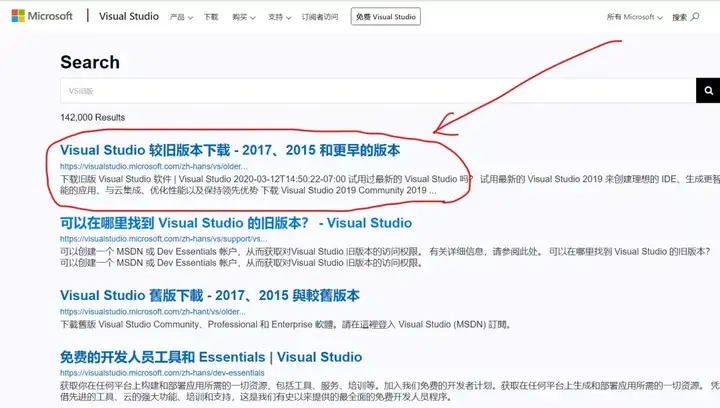Open the zh-hans/vs/support URL link
This screenshot has width=720, height=408.
[163, 239]
